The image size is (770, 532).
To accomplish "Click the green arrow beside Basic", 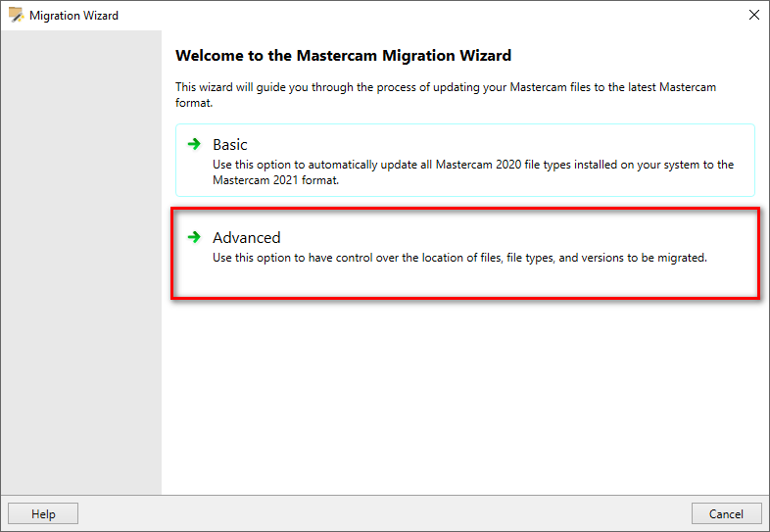I will pyautogui.click(x=195, y=144).
